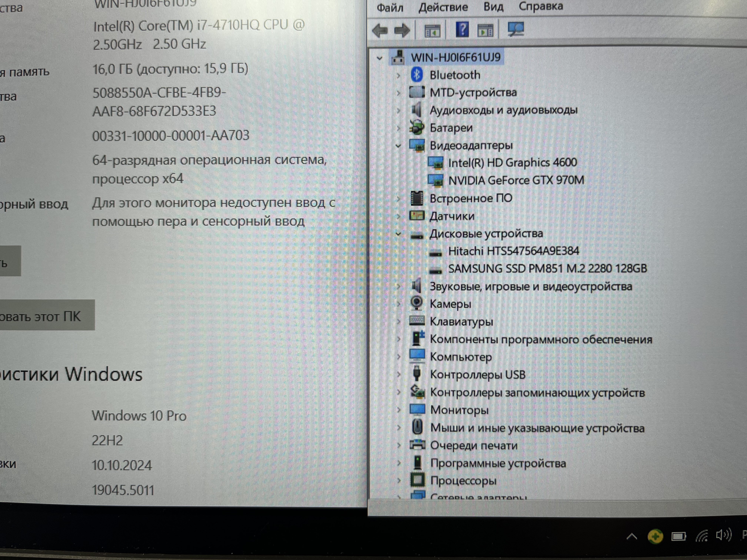The width and height of the screenshot is (747, 560).
Task: Collapse the WIN-HJ0I6F61UJ9 root node
Action: pyautogui.click(x=380, y=58)
